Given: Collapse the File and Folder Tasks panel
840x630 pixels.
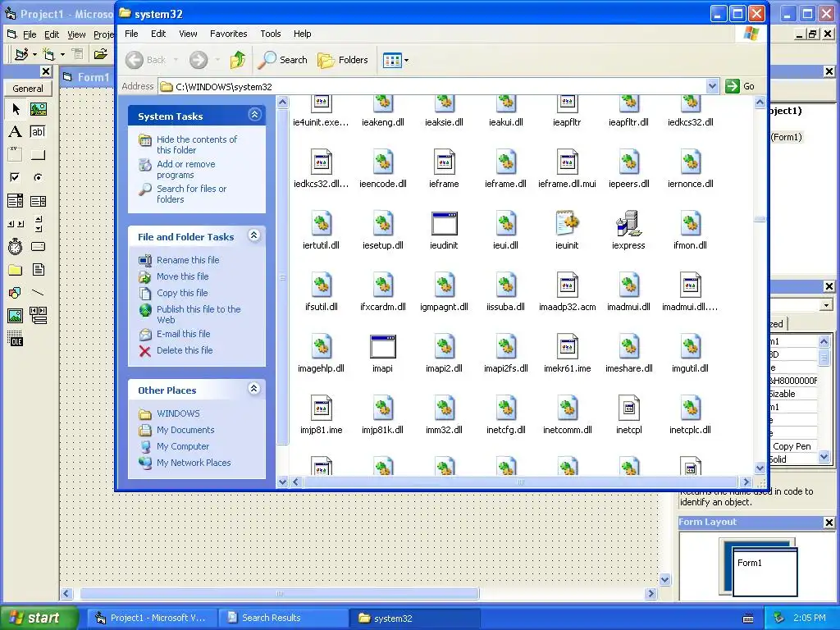Looking at the screenshot, I should [254, 235].
